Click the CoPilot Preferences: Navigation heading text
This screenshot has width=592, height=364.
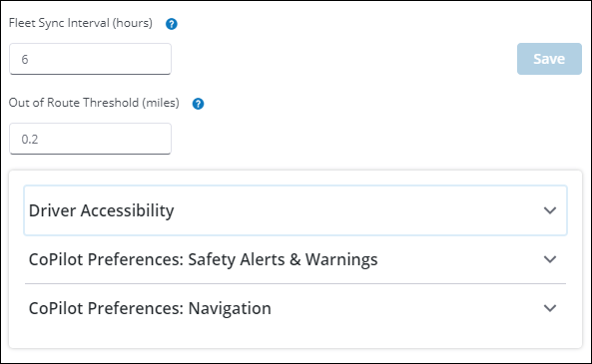(150, 308)
